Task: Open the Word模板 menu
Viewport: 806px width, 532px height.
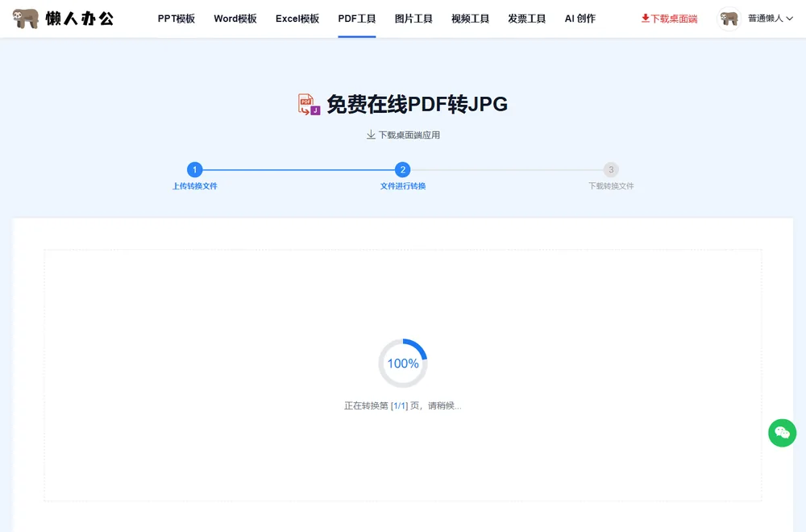Action: [235, 19]
